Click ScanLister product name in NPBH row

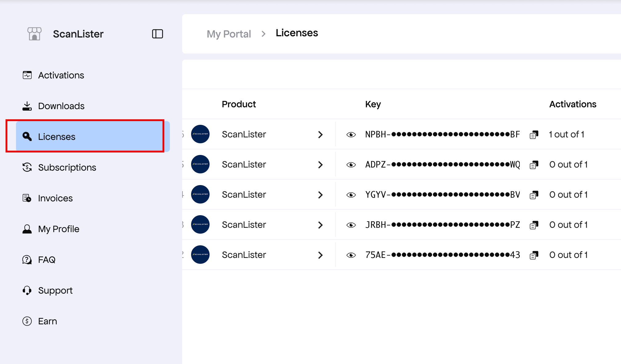[x=244, y=134]
